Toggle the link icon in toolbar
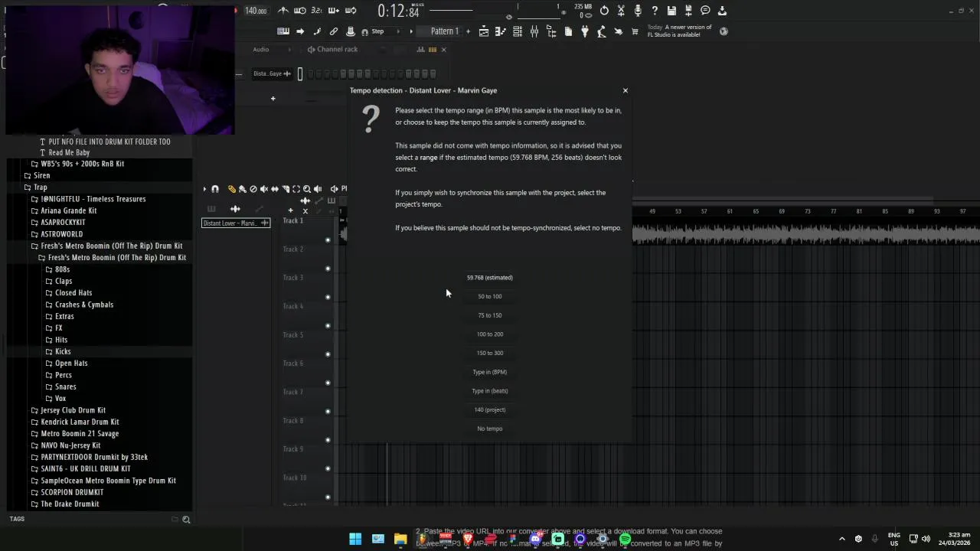The height and width of the screenshot is (551, 980). (x=334, y=31)
